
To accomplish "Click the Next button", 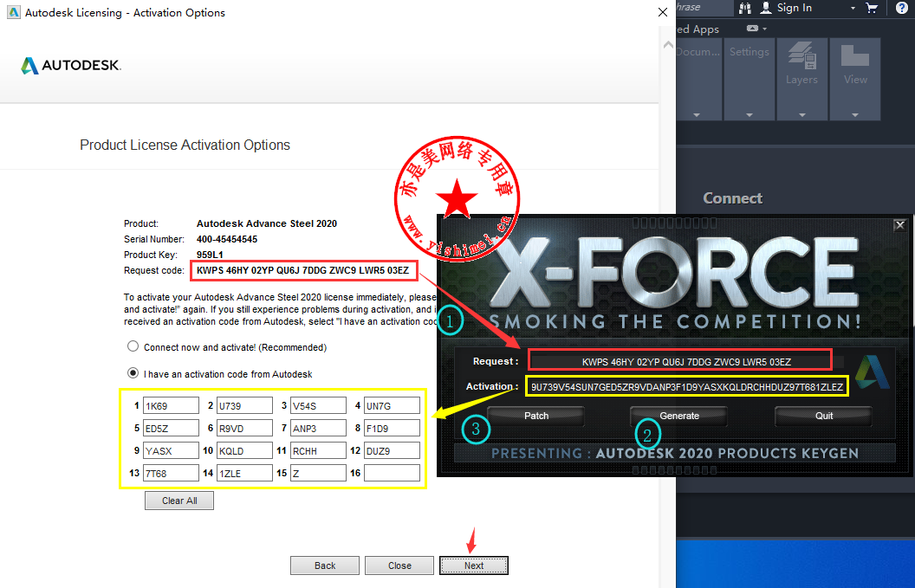I will [x=474, y=565].
